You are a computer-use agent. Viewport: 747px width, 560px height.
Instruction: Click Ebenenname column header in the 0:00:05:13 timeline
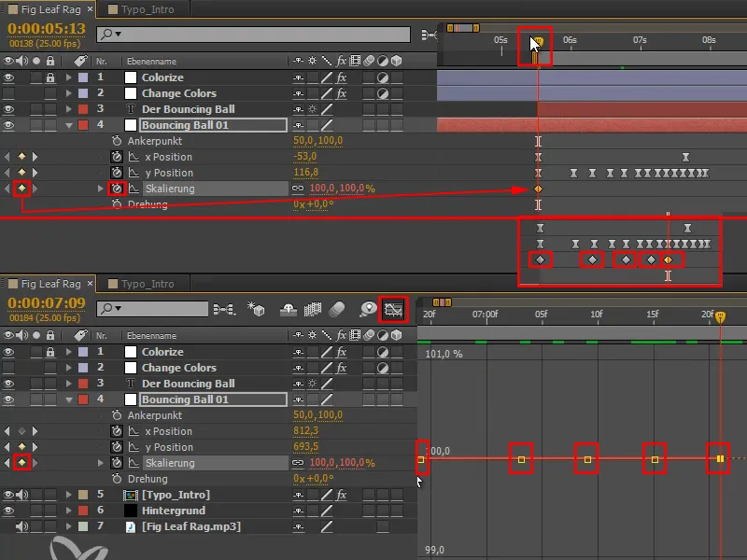point(151,61)
